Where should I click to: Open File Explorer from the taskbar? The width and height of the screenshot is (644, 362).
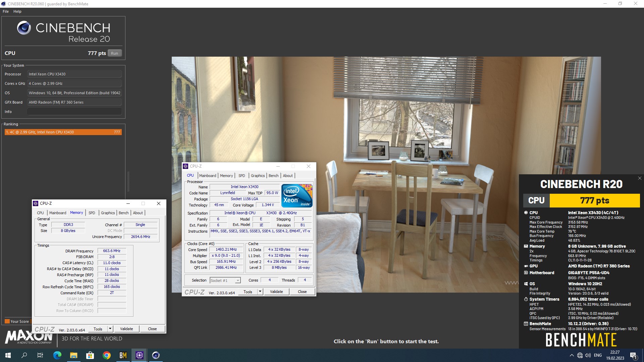click(x=73, y=355)
